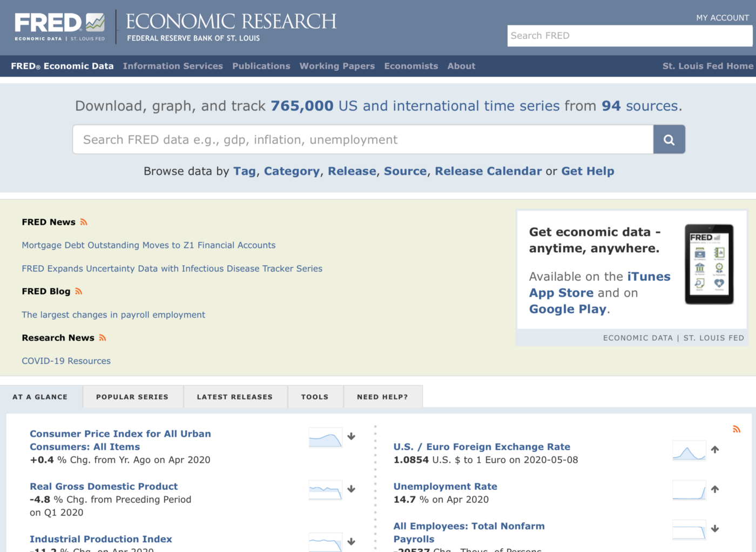This screenshot has height=552, width=756.
Task: Click the Total Nonfarm Payrolls down arrow
Action: [x=715, y=529]
